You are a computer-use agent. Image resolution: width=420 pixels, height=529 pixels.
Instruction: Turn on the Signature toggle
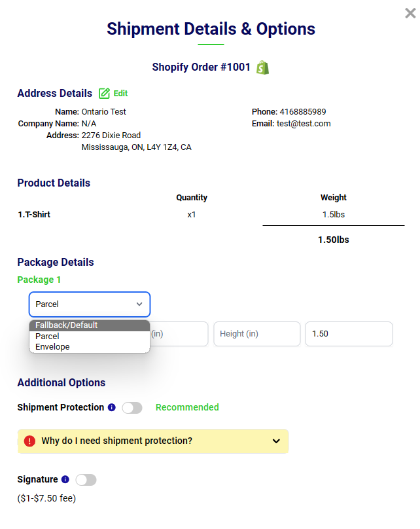pyautogui.click(x=86, y=480)
